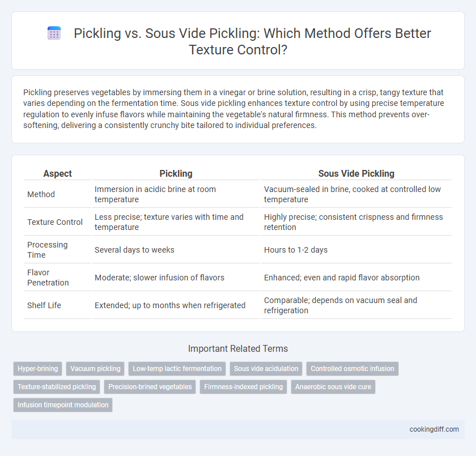This screenshot has width=476, height=456.
Task: Open the Low-temp lactic fermentation tag
Action: (x=177, y=369)
